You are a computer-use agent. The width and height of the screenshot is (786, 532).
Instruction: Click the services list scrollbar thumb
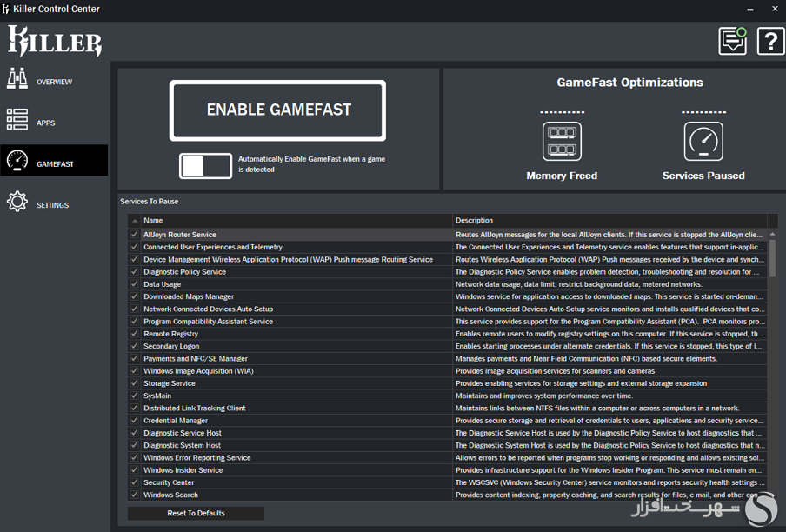click(x=772, y=258)
